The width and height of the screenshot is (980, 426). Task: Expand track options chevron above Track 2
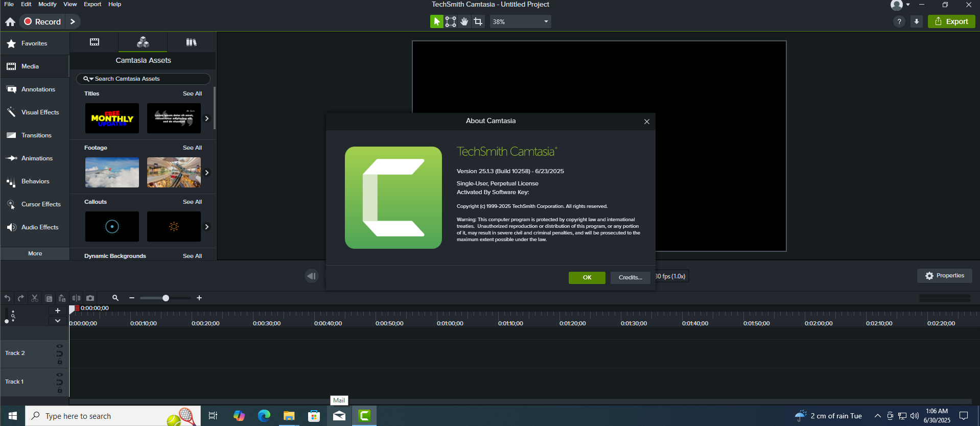[x=58, y=321]
